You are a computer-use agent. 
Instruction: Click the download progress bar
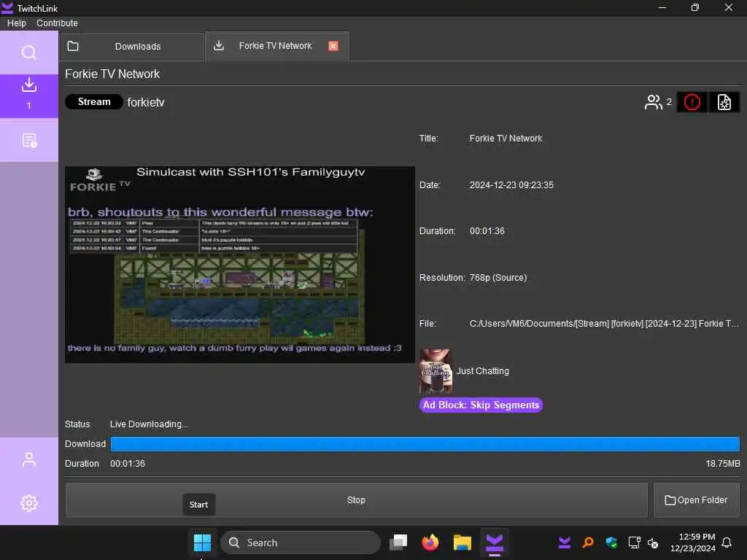coord(425,444)
